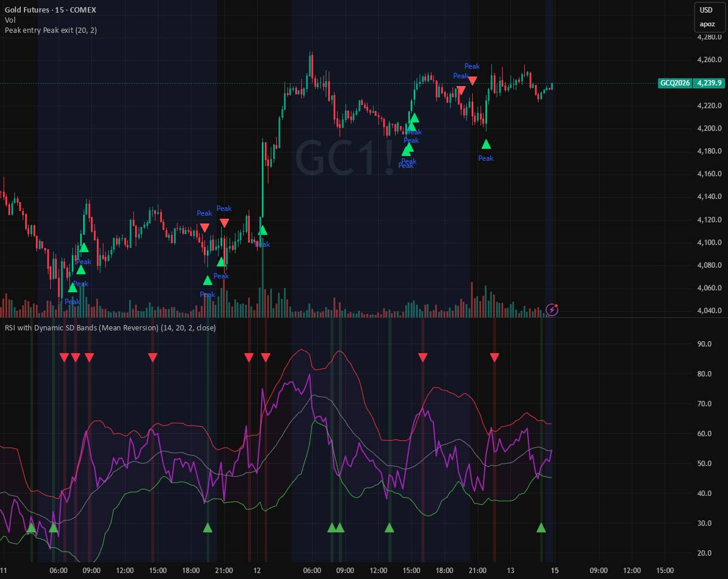Select the green Peak arrow under the 4,200 dip
728x579 pixels.
486,144
